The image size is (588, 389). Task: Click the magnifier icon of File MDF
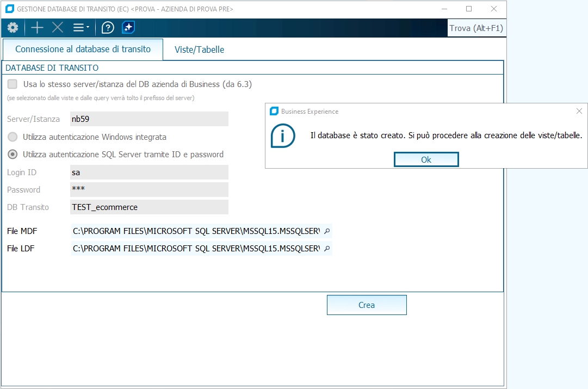coord(327,231)
